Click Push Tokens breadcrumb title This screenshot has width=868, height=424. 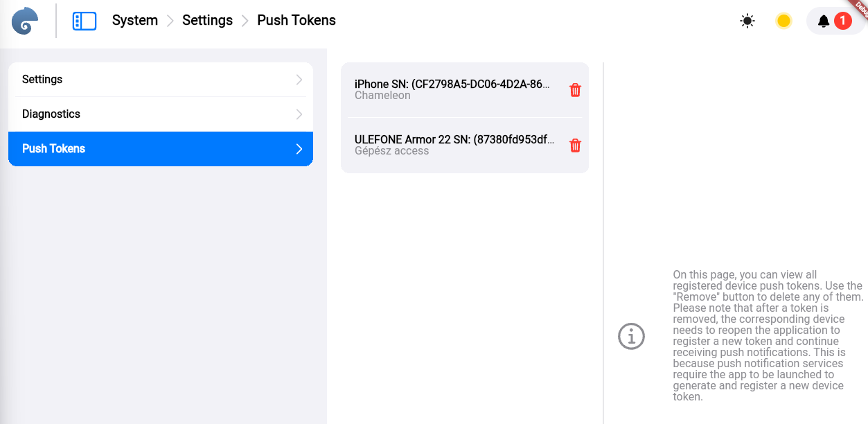(296, 20)
